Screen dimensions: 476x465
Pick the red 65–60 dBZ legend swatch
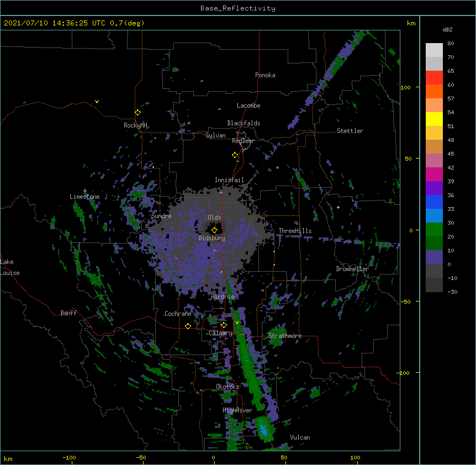434,78
